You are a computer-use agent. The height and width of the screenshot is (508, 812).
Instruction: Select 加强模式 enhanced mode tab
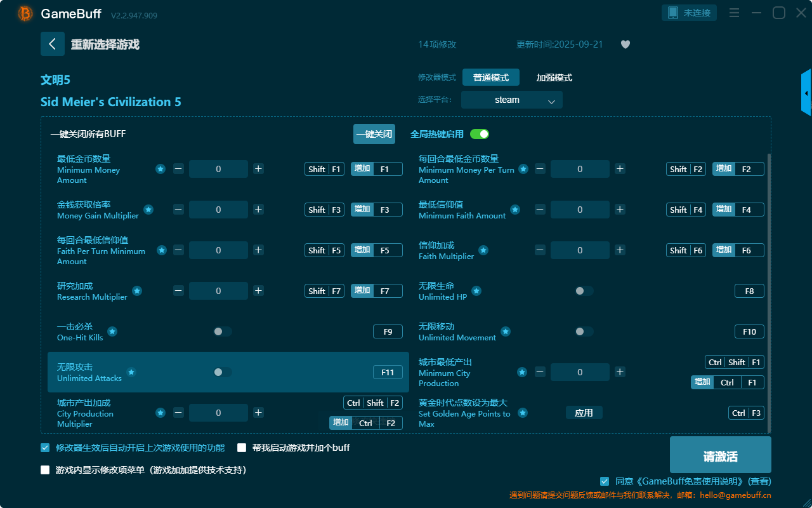(554, 77)
